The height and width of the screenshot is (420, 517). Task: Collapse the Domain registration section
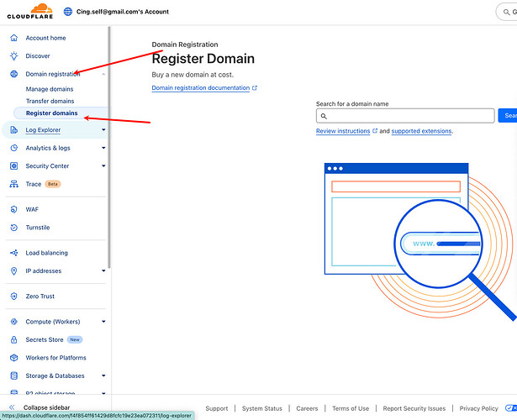pos(103,75)
